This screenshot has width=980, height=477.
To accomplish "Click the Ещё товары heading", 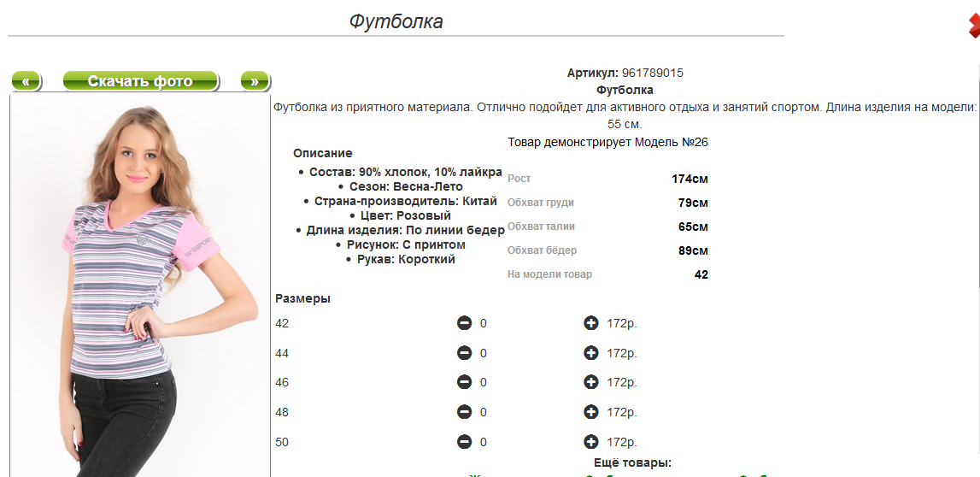I will [632, 463].
